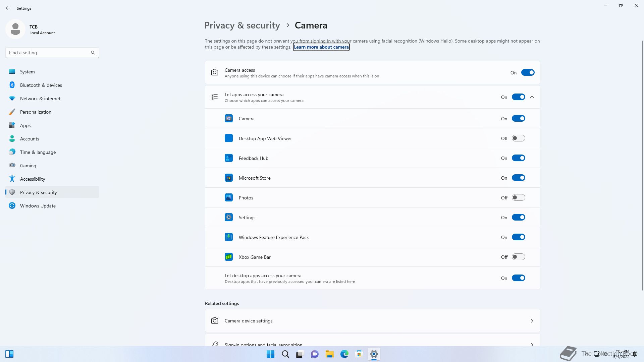The height and width of the screenshot is (362, 644).
Task: Open Accounts settings
Action: 52,139
